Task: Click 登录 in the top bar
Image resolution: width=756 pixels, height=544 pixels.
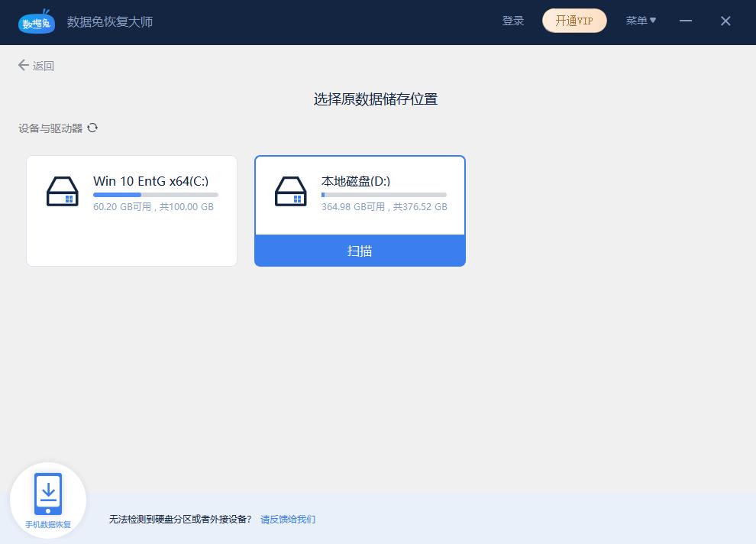Action: coord(513,21)
